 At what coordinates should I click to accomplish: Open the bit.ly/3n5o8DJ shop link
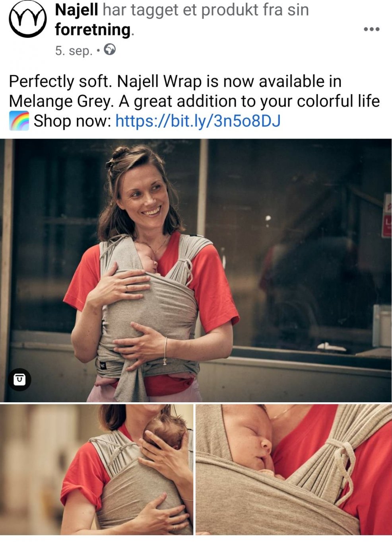point(198,121)
